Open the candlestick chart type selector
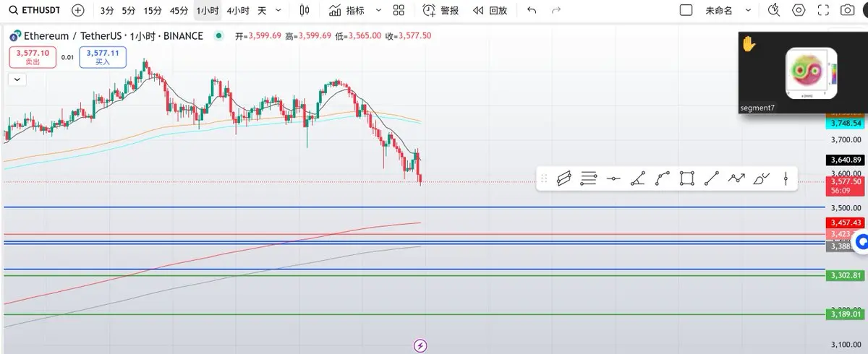868x354 pixels. [x=305, y=11]
